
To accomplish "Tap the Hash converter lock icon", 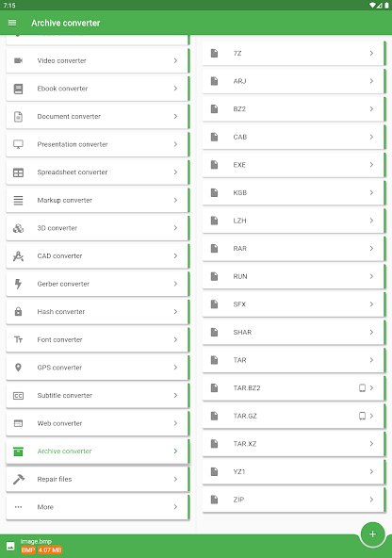I will coord(18,312).
